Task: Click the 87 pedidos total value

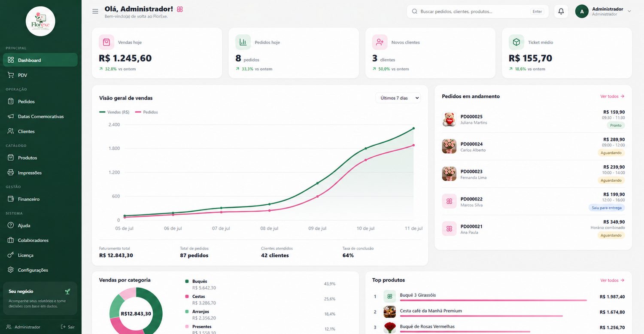Action: click(194, 255)
